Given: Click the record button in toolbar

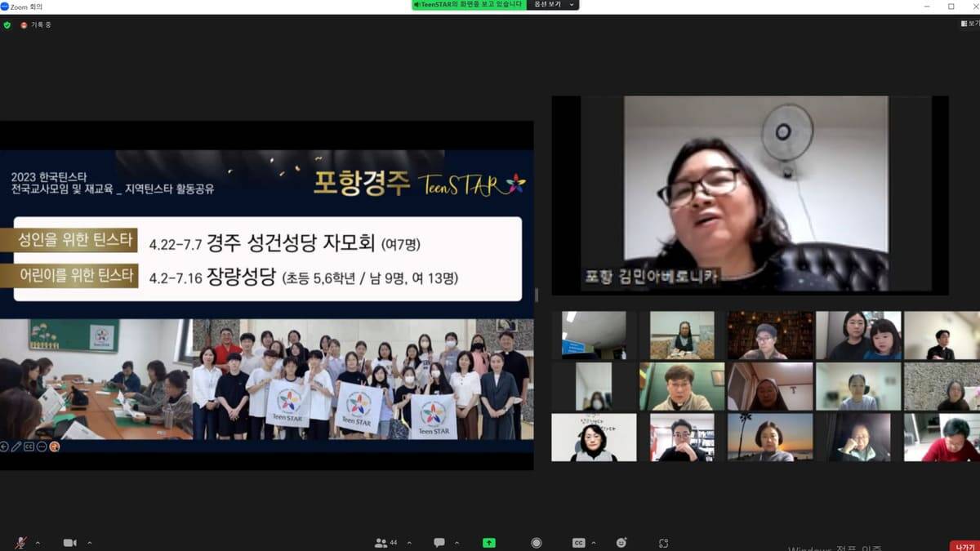Looking at the screenshot, I should point(536,543).
